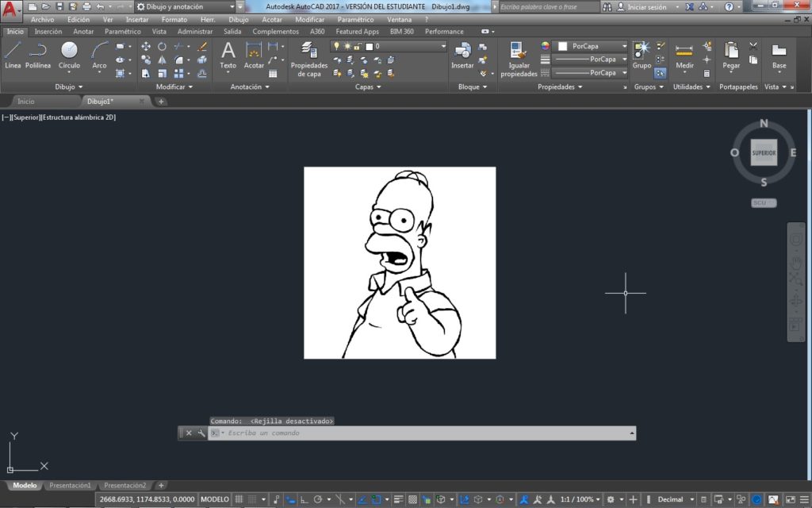Open the Decimal units dropdown
Screen dimensions: 812x508
tap(676, 499)
